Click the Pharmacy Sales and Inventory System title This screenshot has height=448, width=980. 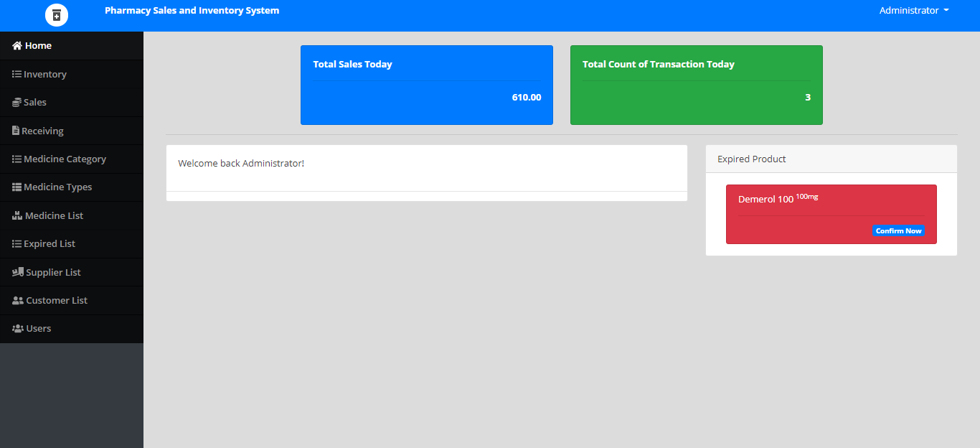(192, 11)
